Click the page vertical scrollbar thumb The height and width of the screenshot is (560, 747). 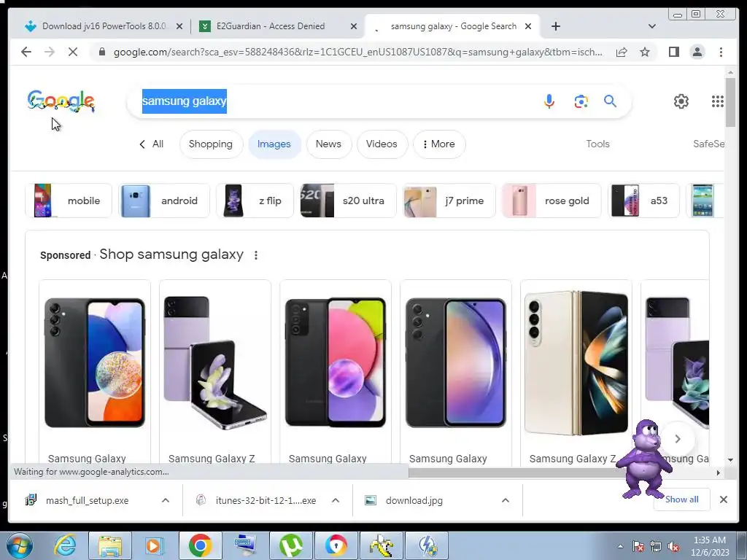(729, 102)
